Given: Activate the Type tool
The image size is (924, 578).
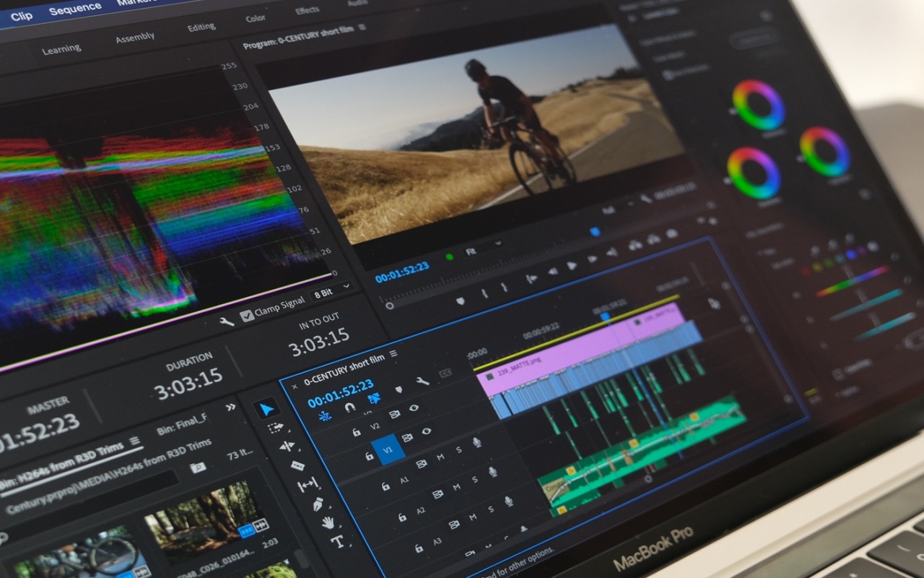Looking at the screenshot, I should [336, 541].
